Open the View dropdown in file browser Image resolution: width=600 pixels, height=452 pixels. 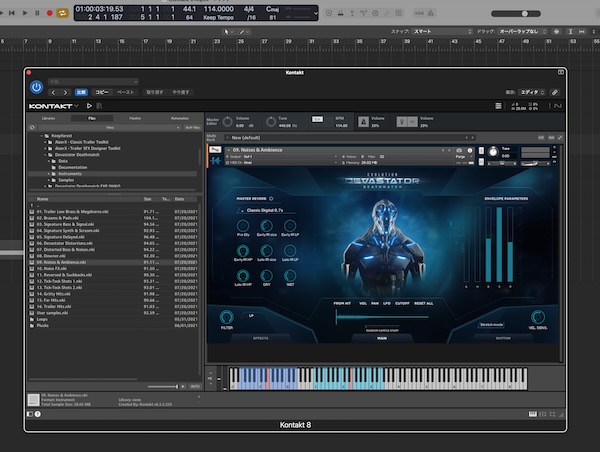(x=110, y=127)
